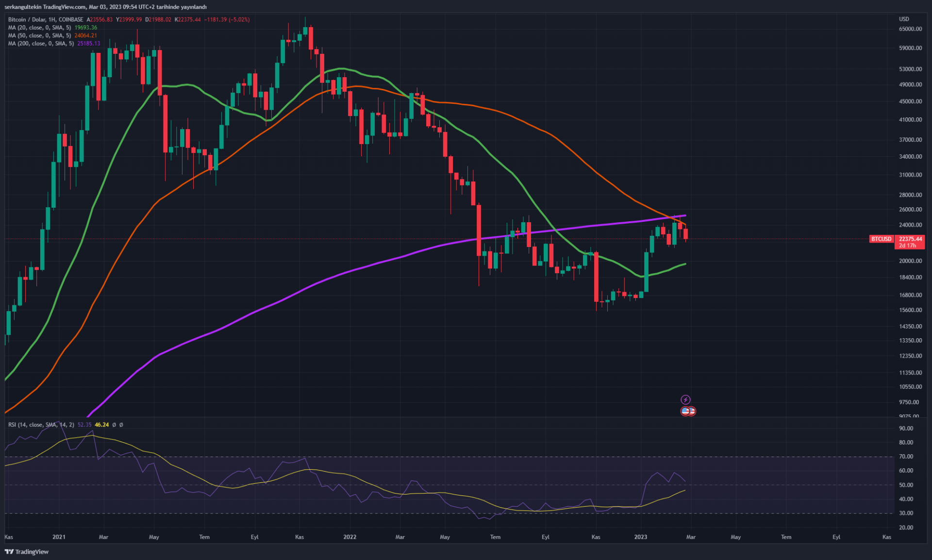This screenshot has width=932, height=560.
Task: Open the RSI (14, close, SMA) legend
Action: click(x=41, y=425)
